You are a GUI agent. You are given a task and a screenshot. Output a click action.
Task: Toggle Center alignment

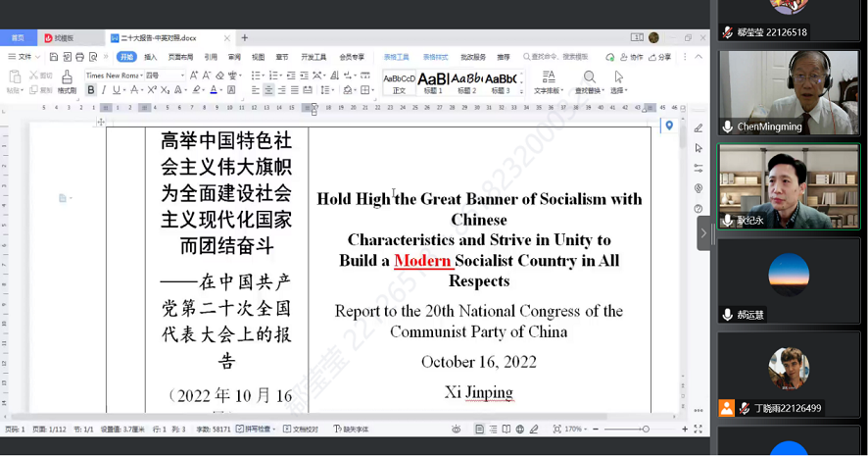pyautogui.click(x=268, y=90)
